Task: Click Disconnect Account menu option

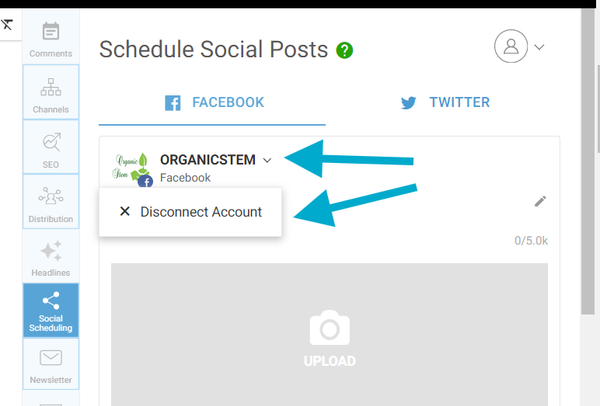Action: pyautogui.click(x=190, y=212)
